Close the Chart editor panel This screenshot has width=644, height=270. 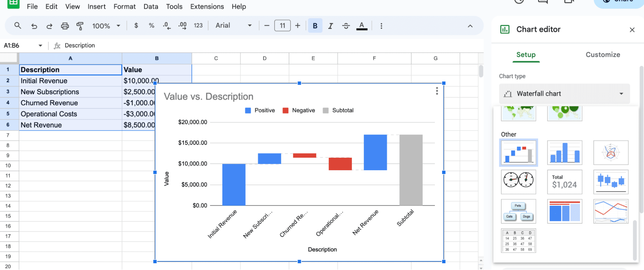point(632,30)
